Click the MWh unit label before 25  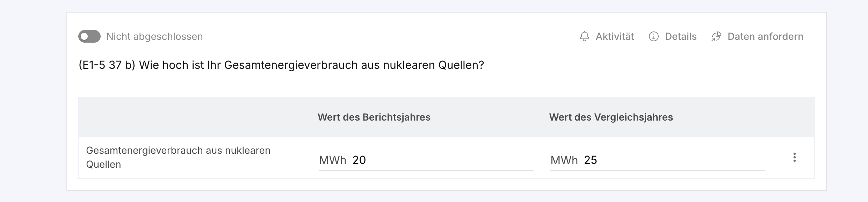tap(564, 160)
